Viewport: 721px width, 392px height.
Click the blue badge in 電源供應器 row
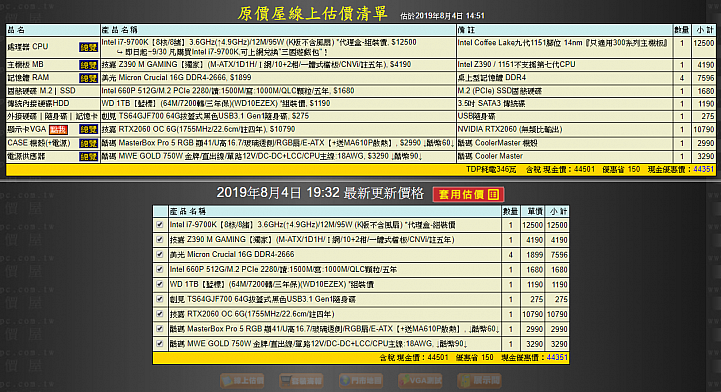[88, 157]
